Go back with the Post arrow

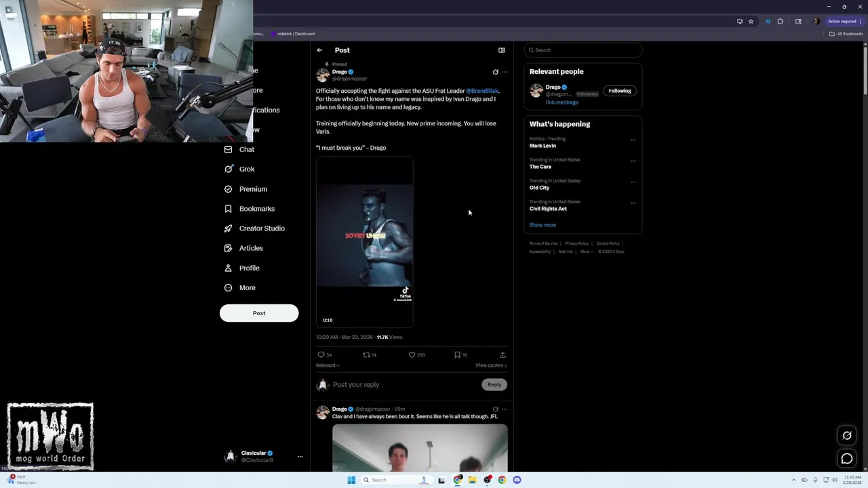319,50
